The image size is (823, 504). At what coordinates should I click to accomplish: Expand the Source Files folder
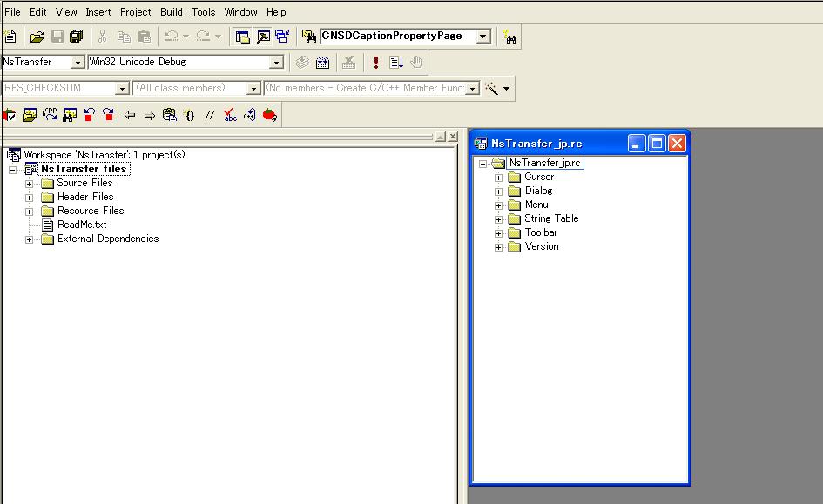click(x=29, y=184)
